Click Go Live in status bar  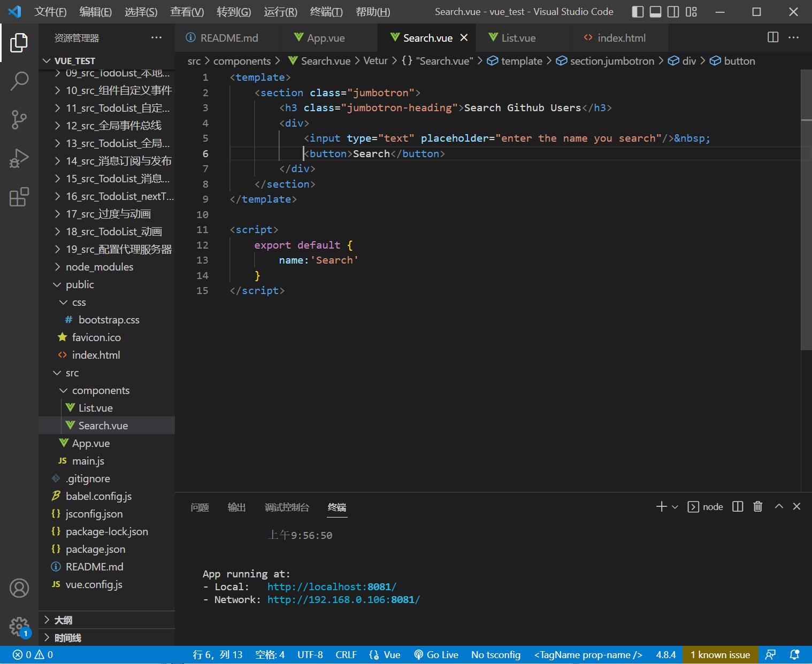click(436, 655)
